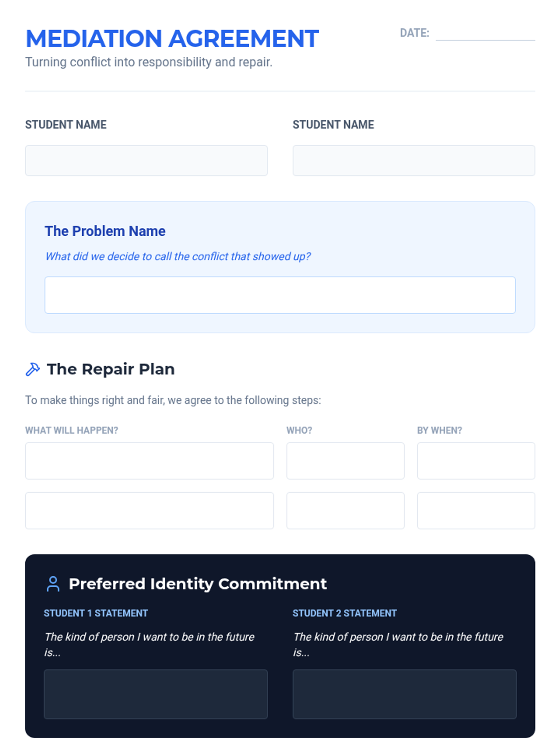The height and width of the screenshot is (747, 560).
Task: Select first row What Will Happen field
Action: click(149, 461)
